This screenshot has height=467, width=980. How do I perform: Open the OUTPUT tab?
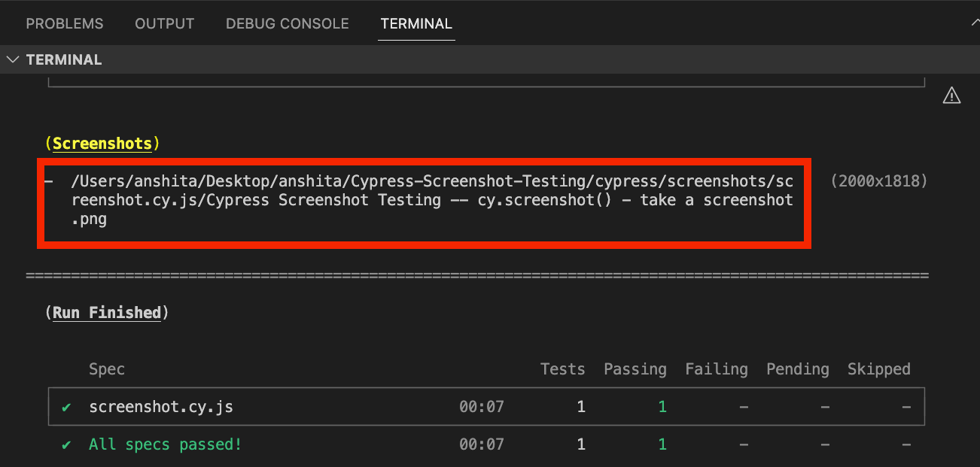click(x=164, y=24)
